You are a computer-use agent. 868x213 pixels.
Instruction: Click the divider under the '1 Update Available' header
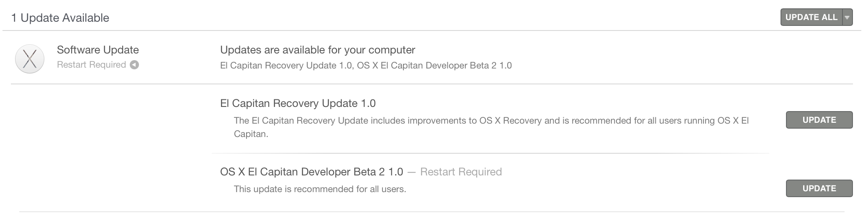(x=432, y=30)
